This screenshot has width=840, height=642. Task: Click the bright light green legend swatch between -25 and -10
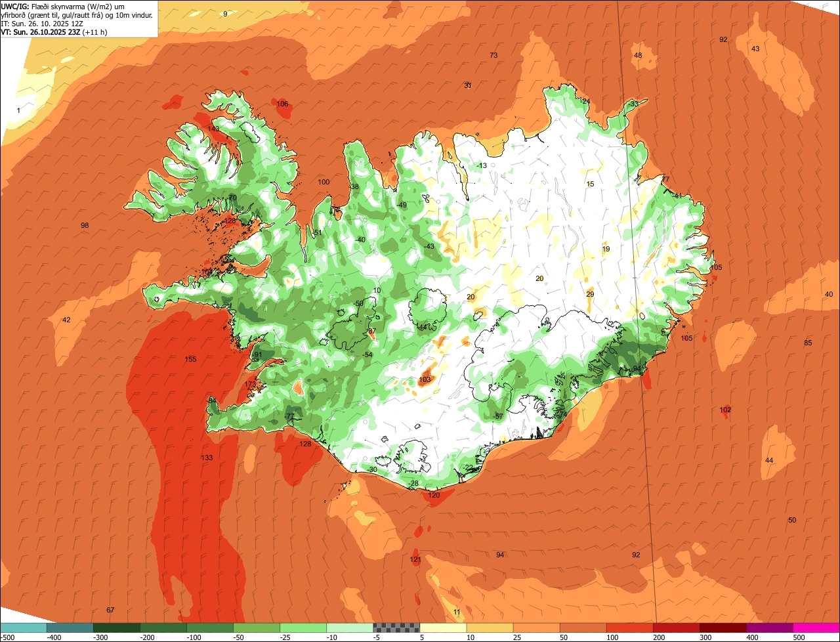pos(304,628)
